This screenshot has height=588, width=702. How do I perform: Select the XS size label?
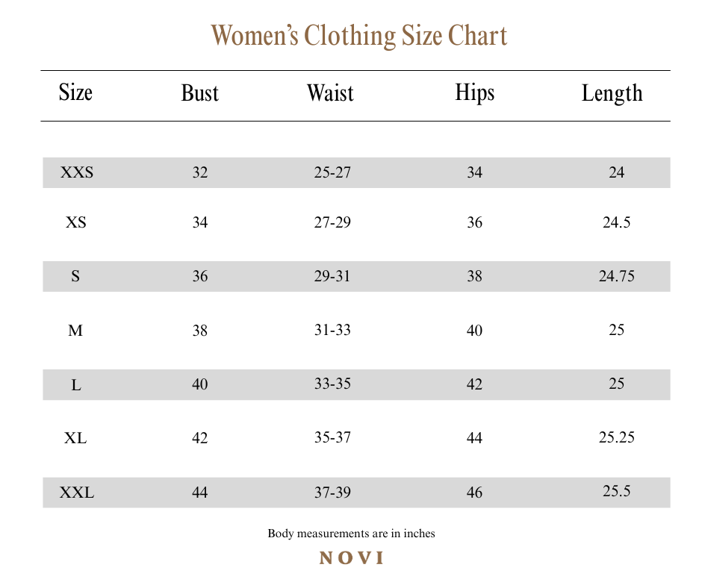(76, 222)
